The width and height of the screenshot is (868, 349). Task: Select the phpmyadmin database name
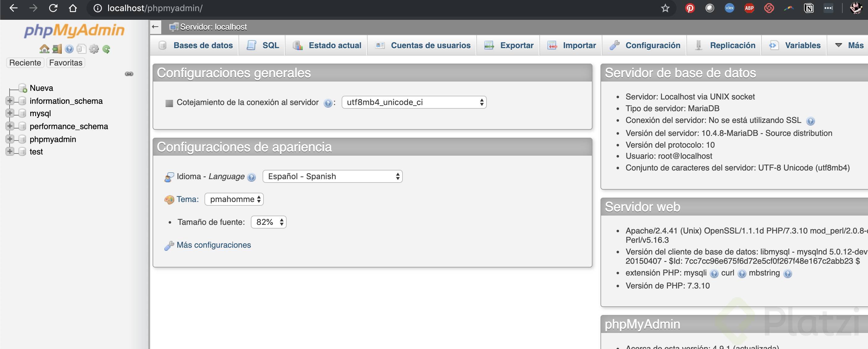click(x=53, y=139)
